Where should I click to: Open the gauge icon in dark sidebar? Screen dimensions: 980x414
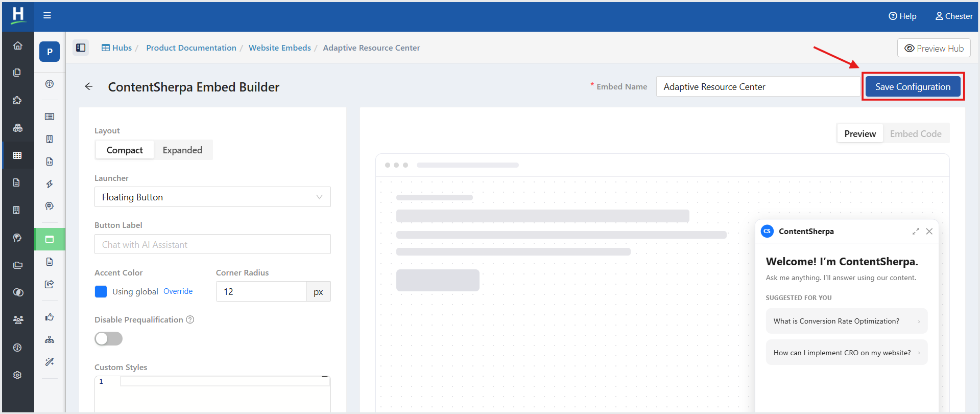[17, 348]
